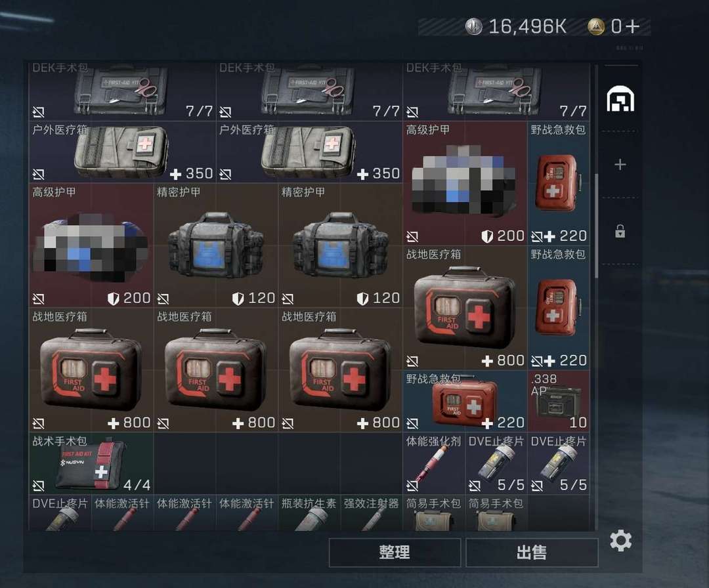Click the locked container slot icon
Viewport: 709px width, 588px height.
[620, 231]
